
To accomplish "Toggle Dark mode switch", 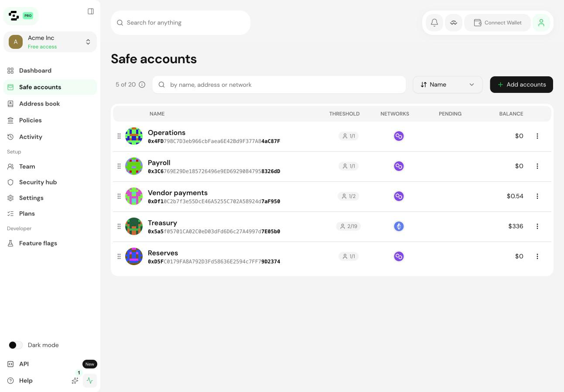I will (x=15, y=345).
